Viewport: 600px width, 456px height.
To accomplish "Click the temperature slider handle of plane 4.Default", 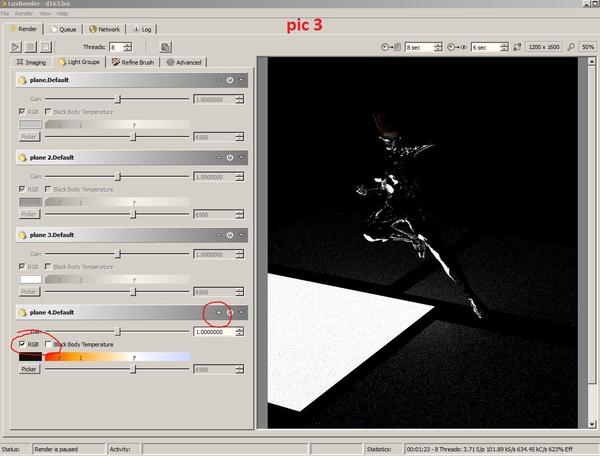I will pos(133,369).
